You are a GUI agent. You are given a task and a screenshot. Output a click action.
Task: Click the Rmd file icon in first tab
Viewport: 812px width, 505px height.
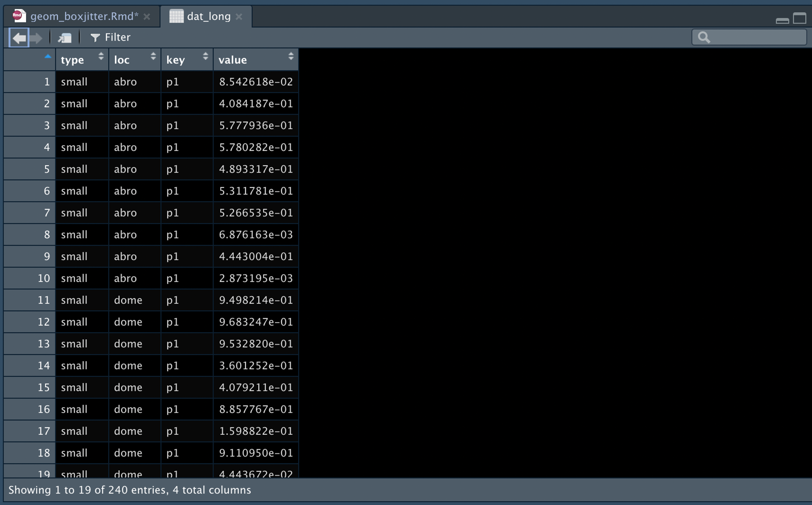19,16
